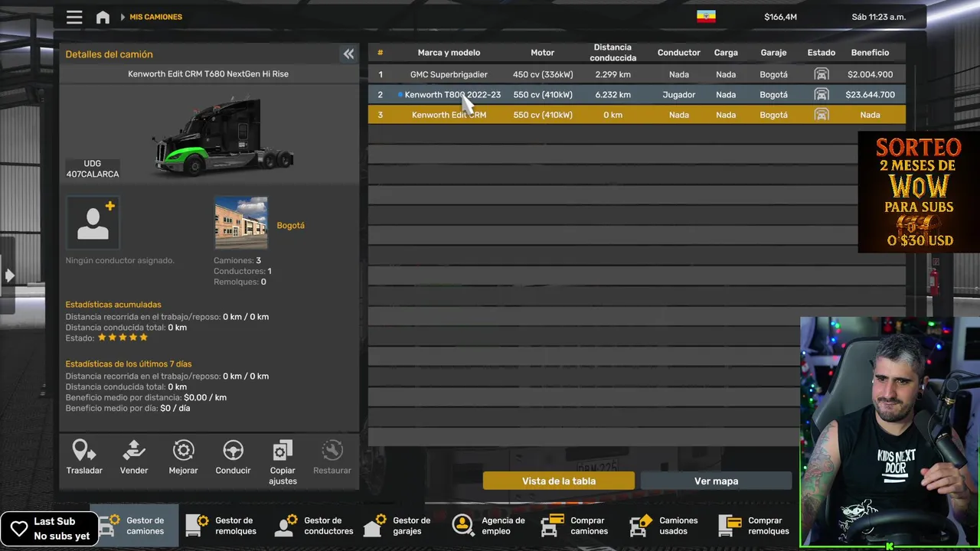Screen dimensions: 980x551
Task: Click the Jugador driver cell
Action: [x=678, y=95]
